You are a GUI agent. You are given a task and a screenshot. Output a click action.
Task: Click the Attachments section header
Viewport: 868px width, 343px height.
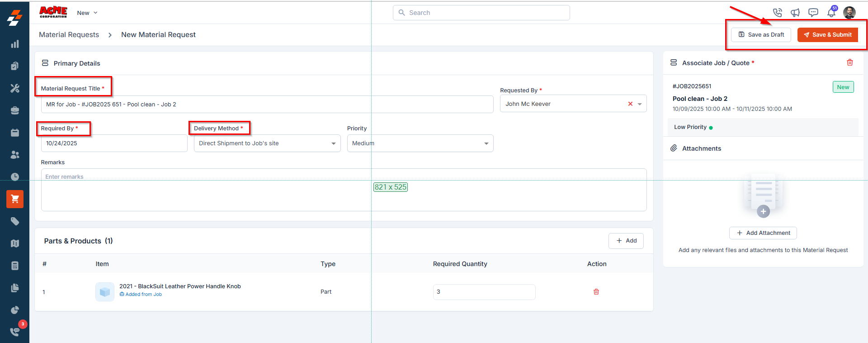click(701, 148)
